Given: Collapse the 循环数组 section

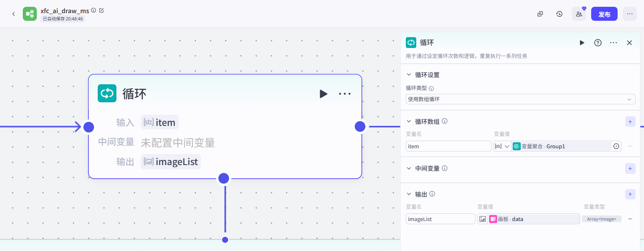Looking at the screenshot, I should tap(409, 121).
